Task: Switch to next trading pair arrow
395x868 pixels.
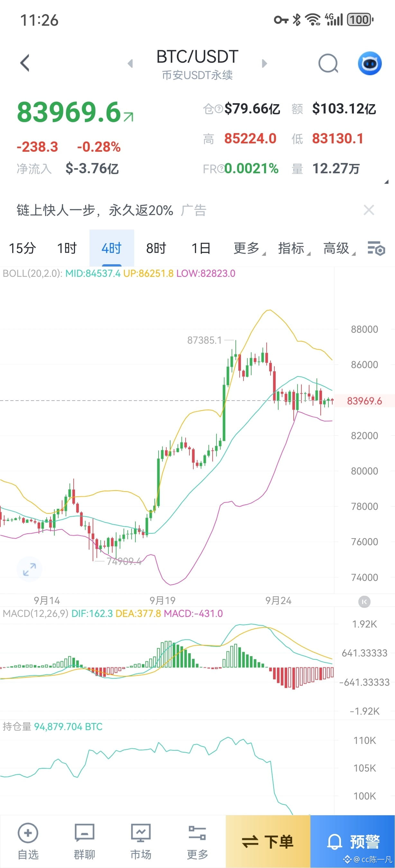Action: [x=264, y=63]
